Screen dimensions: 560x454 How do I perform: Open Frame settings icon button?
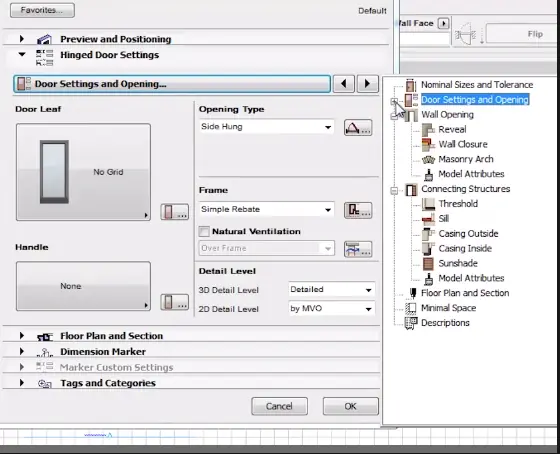tap(358, 210)
